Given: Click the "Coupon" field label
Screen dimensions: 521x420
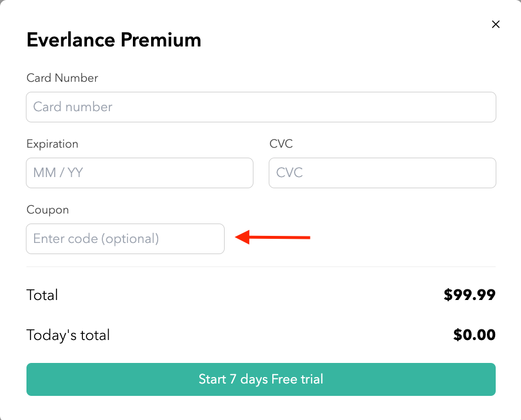Looking at the screenshot, I should tap(48, 209).
